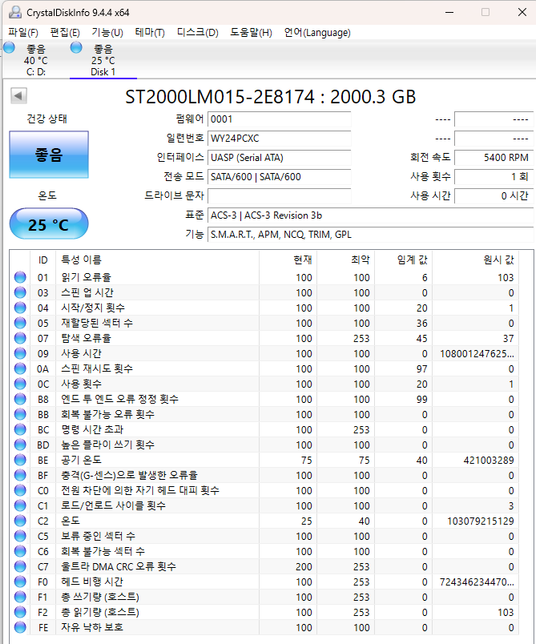536x644 pixels.
Task: Click the status orb for BF 충격(G-센스) row
Action: 20,475
